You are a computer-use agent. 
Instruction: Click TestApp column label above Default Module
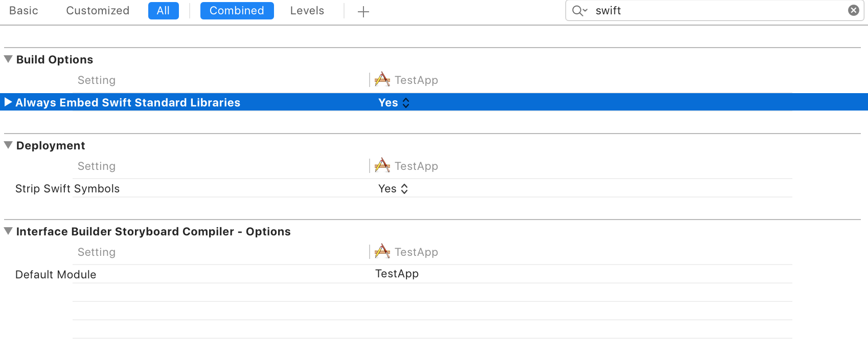pos(417,252)
